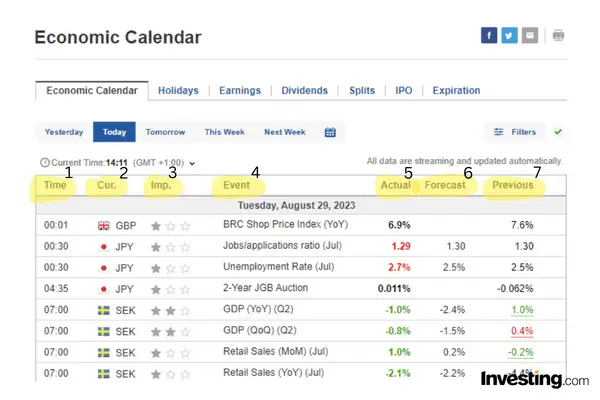Screen dimensions: 600x400
Task: Open Retail Sales (YoY) (Jul) event
Action: (274, 372)
